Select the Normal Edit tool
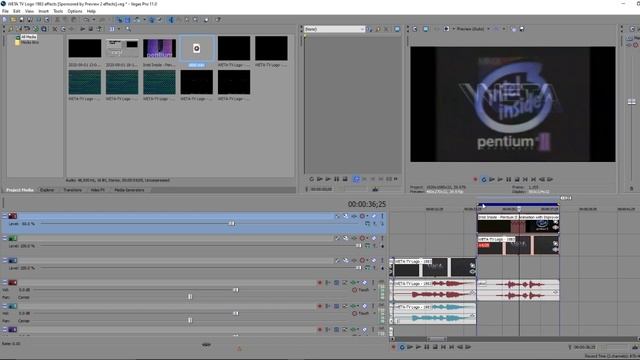Image resolution: width=640 pixels, height=360 pixels. (x=171, y=20)
